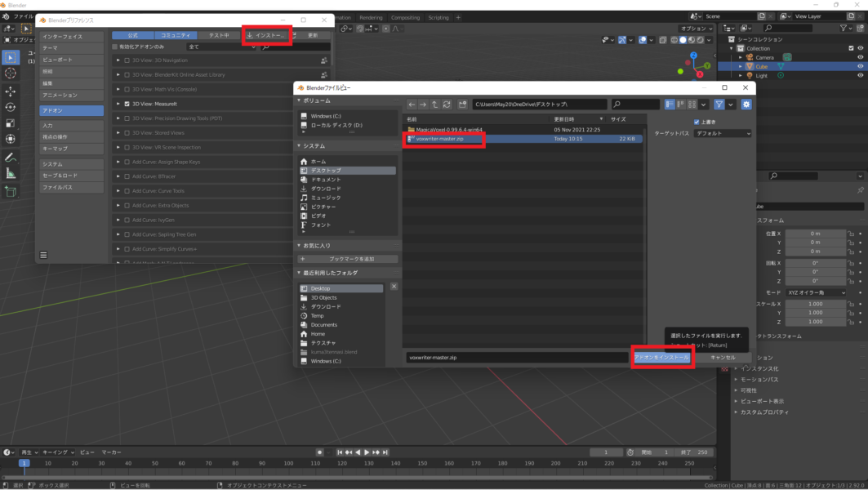Click the file name field voxwriter-master.zip

[517, 358]
